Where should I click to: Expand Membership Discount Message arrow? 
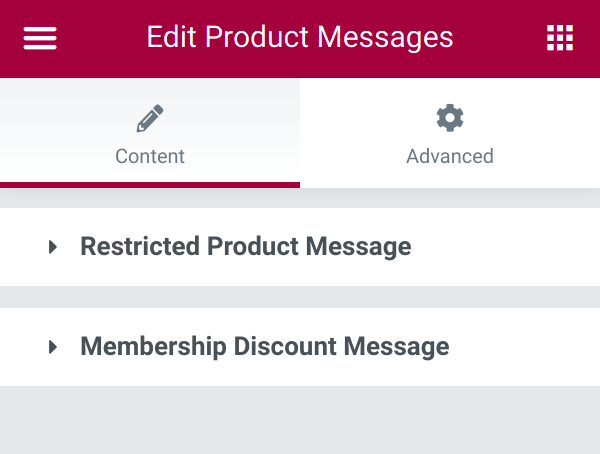[x=53, y=347]
